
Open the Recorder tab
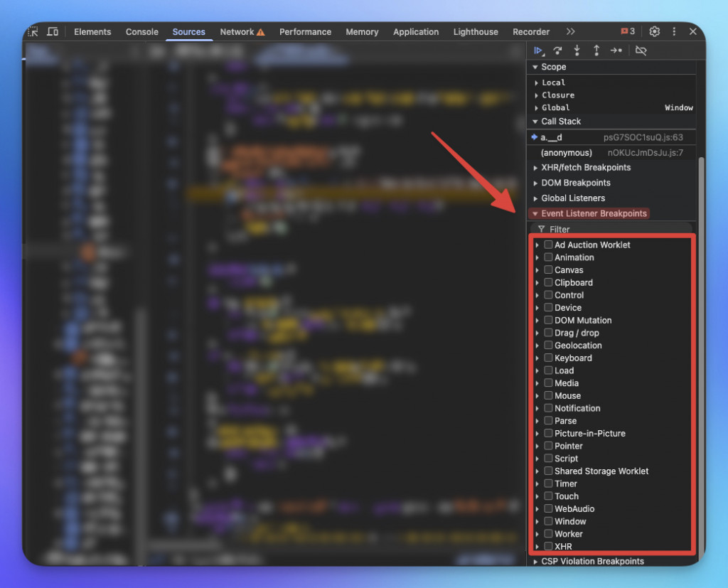click(530, 31)
